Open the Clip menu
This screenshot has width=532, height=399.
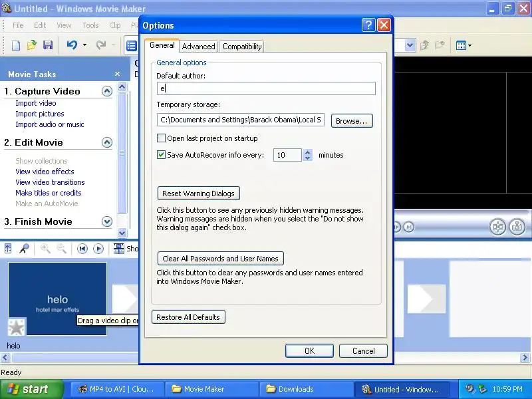point(115,25)
